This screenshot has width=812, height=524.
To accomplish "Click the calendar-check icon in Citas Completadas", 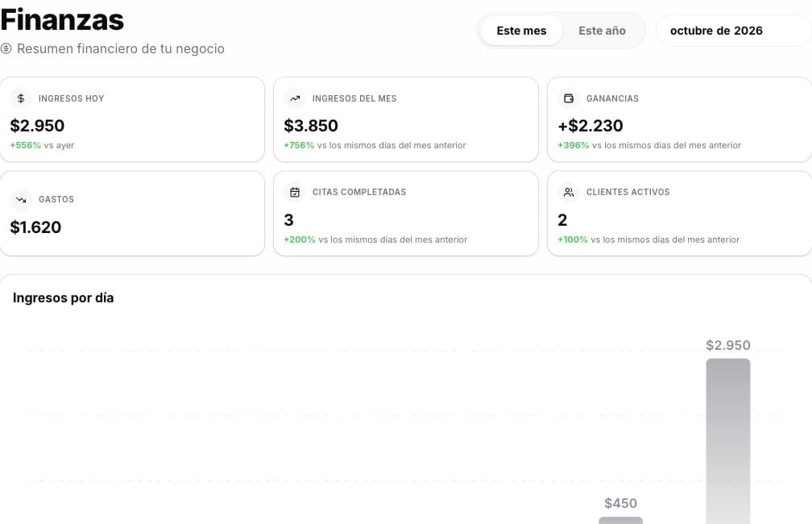I will click(x=295, y=193).
